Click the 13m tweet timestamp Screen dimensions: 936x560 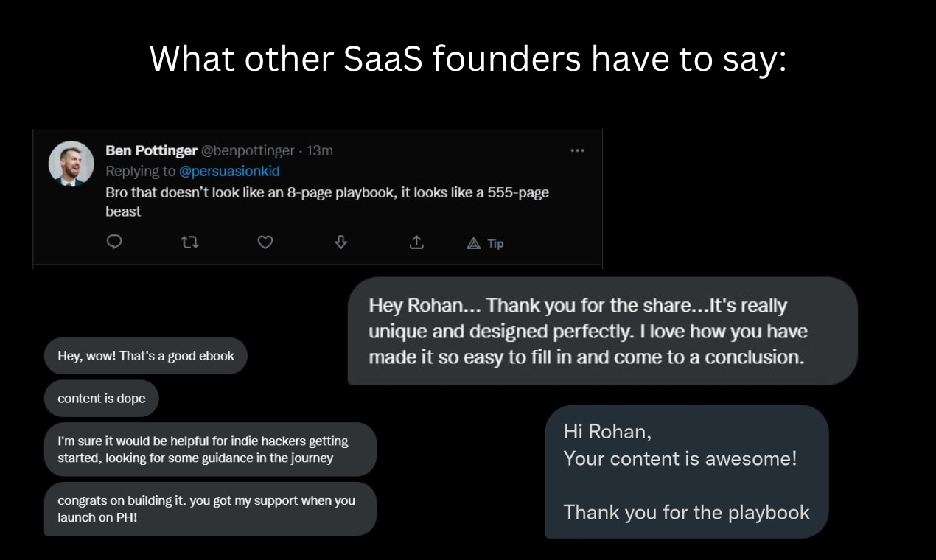(320, 150)
